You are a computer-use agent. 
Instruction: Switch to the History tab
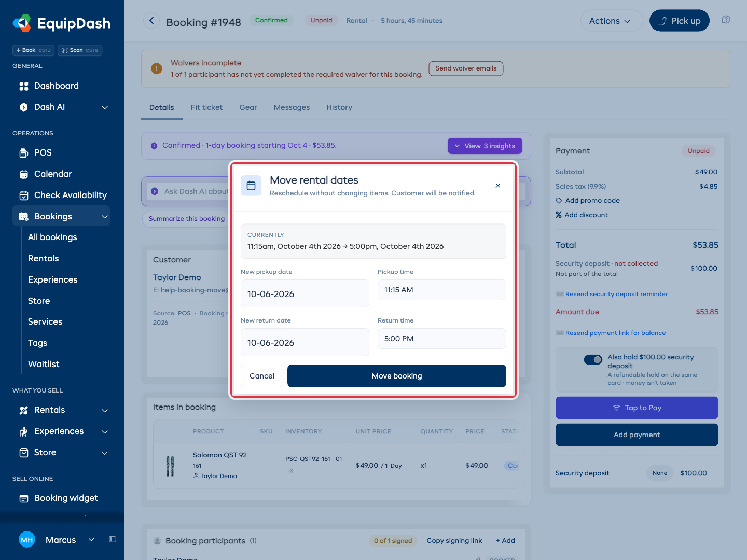339,107
